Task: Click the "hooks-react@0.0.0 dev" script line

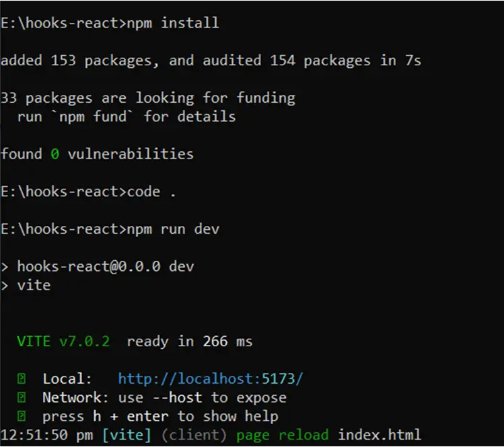Action: [x=105, y=266]
